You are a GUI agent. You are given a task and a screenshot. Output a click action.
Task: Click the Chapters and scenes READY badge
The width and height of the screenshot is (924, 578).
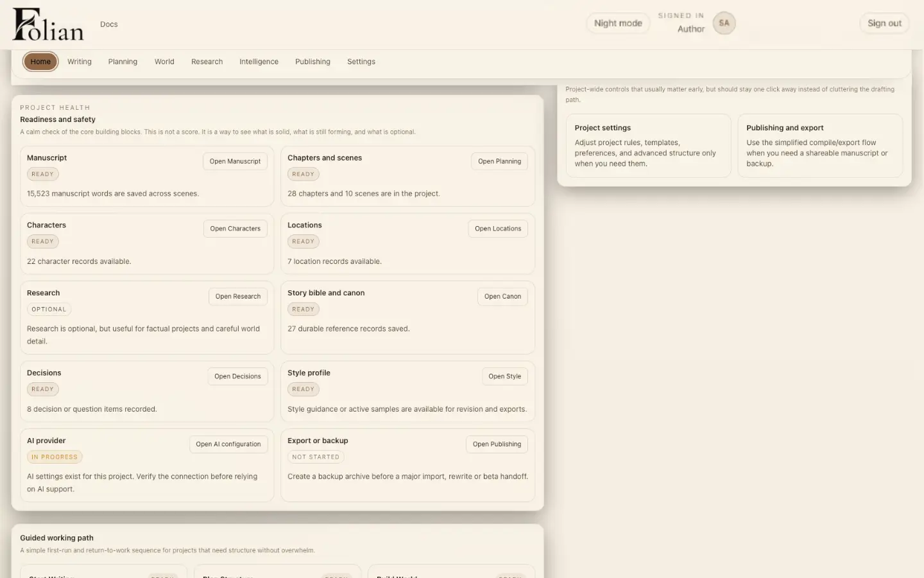[304, 174]
